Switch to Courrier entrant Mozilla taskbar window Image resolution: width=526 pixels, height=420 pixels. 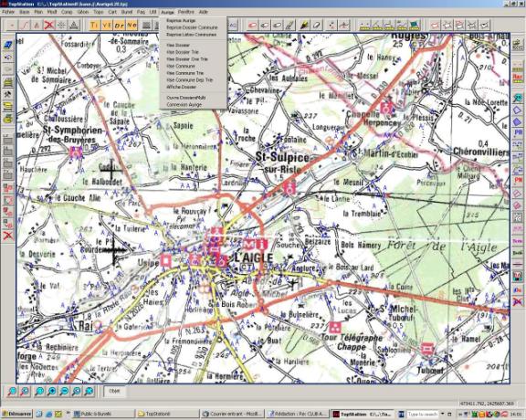(x=233, y=414)
